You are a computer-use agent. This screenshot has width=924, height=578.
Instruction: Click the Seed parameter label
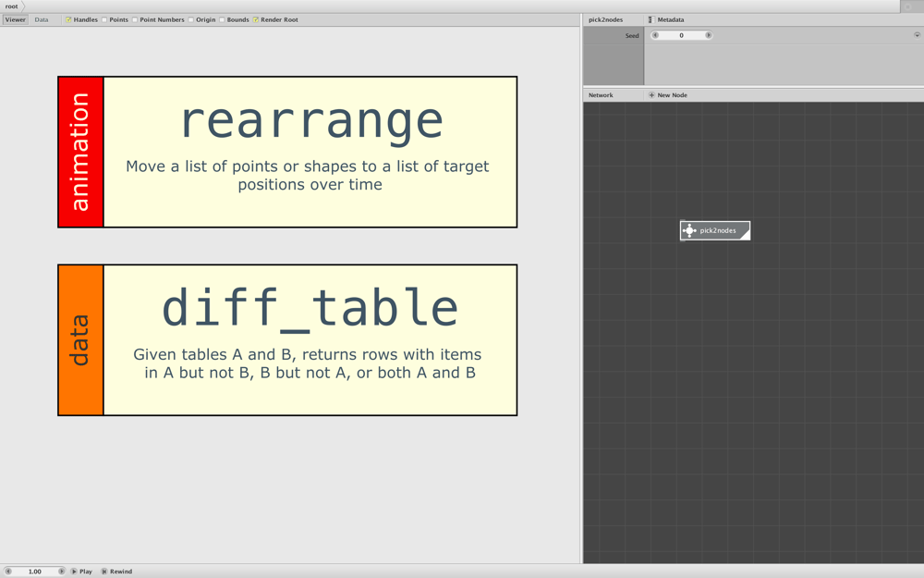(632, 35)
